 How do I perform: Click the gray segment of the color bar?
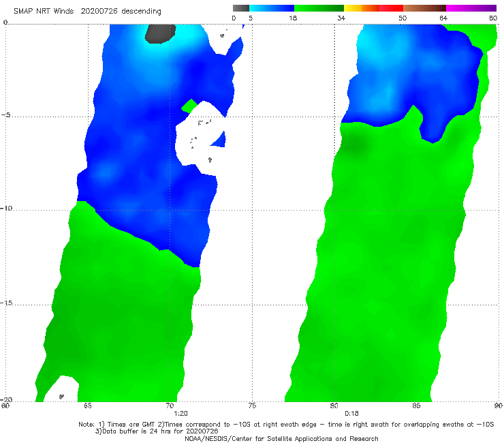(241, 8)
